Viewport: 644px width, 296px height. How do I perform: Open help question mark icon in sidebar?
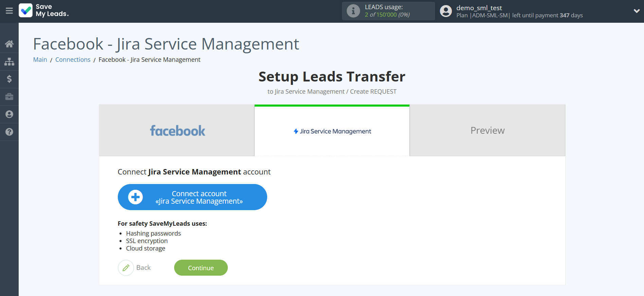click(x=9, y=132)
